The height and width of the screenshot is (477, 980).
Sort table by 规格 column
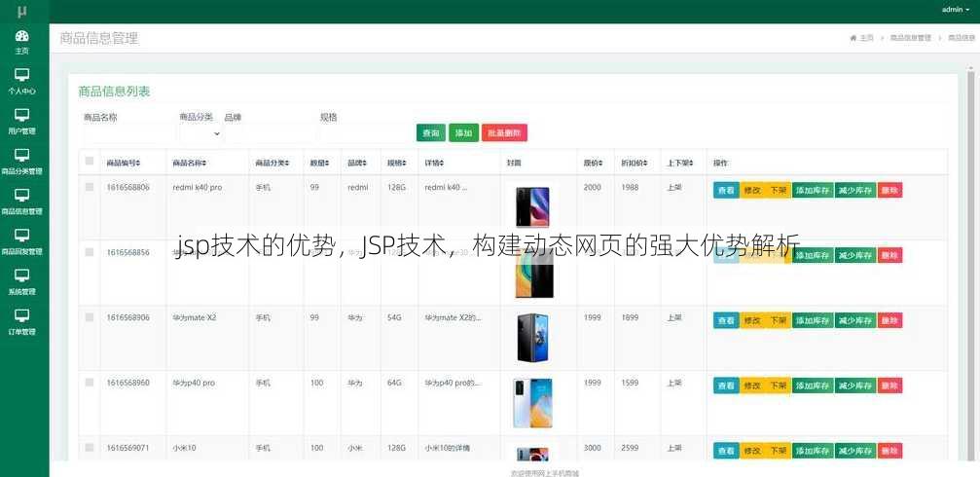tap(396, 163)
